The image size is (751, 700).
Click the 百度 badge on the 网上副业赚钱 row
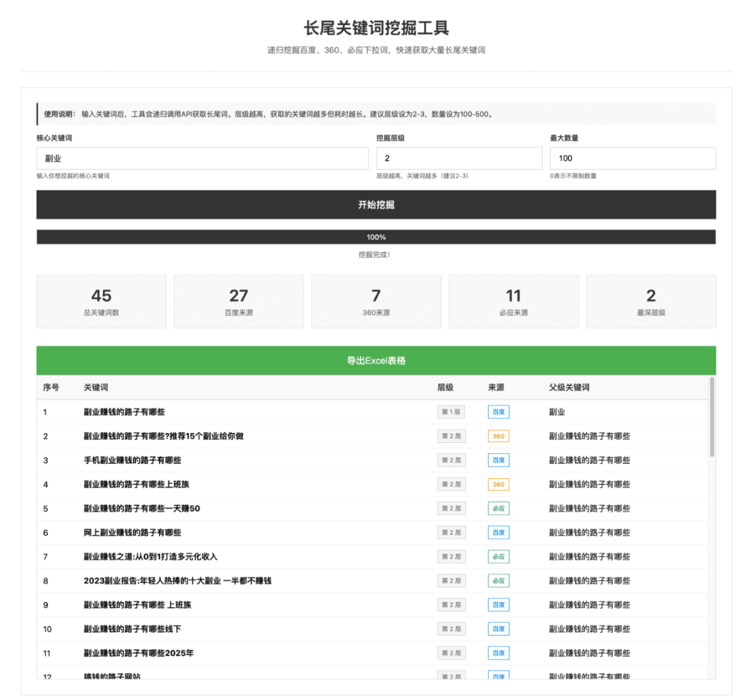[498, 532]
